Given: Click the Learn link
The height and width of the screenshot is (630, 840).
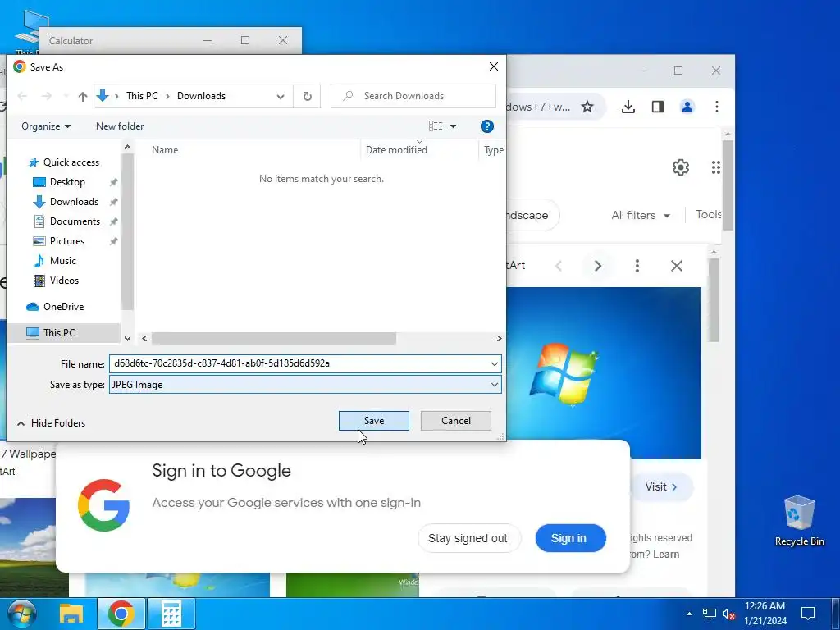Looking at the screenshot, I should 666,555.
